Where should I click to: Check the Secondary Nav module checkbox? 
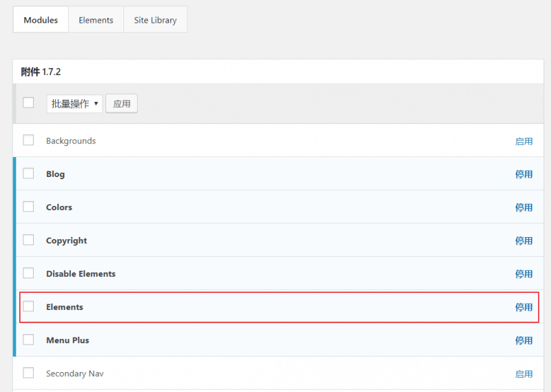click(x=28, y=373)
